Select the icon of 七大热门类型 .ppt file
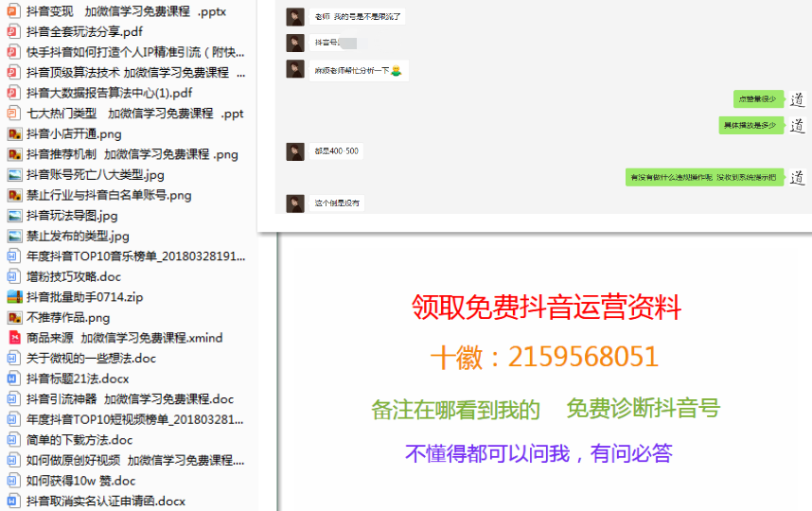This screenshot has width=812, height=511. pyautogui.click(x=13, y=113)
